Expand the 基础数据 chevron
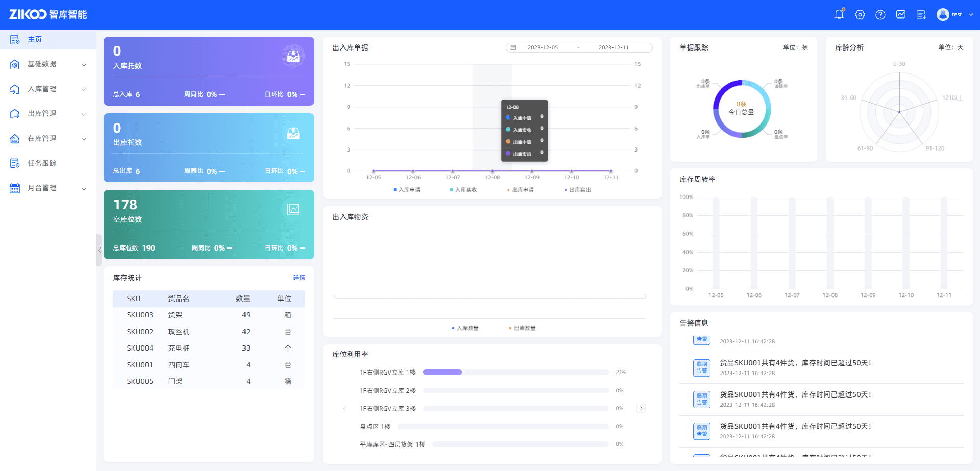This screenshot has height=471, width=980. coord(84,65)
